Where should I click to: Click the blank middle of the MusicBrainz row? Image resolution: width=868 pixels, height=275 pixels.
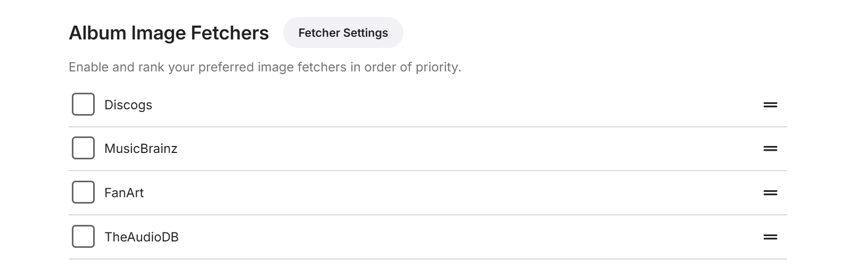[426, 149]
